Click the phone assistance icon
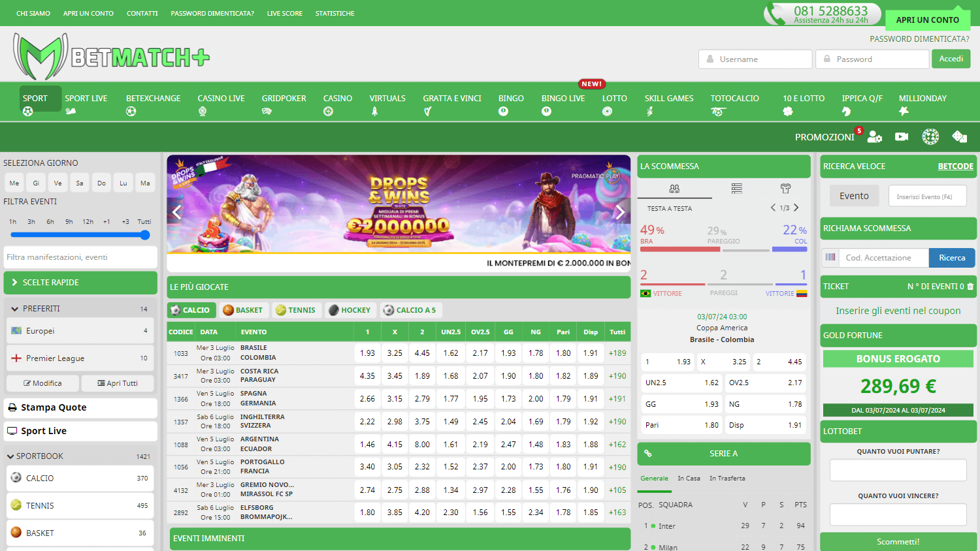The image size is (980, 551). click(776, 14)
